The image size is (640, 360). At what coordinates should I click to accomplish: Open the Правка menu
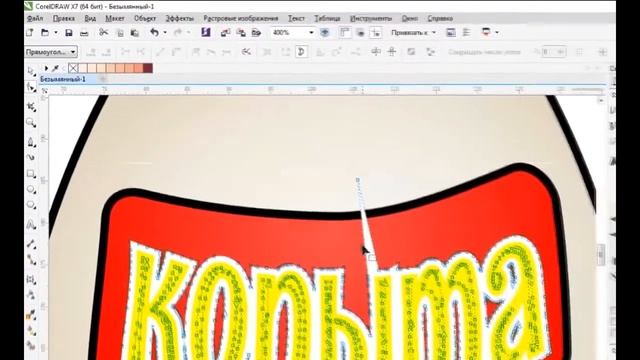click(x=64, y=18)
